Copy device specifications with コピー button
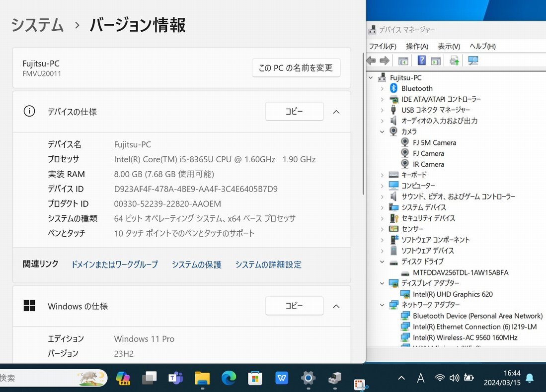Image resolution: width=546 pixels, height=392 pixels. [294, 111]
